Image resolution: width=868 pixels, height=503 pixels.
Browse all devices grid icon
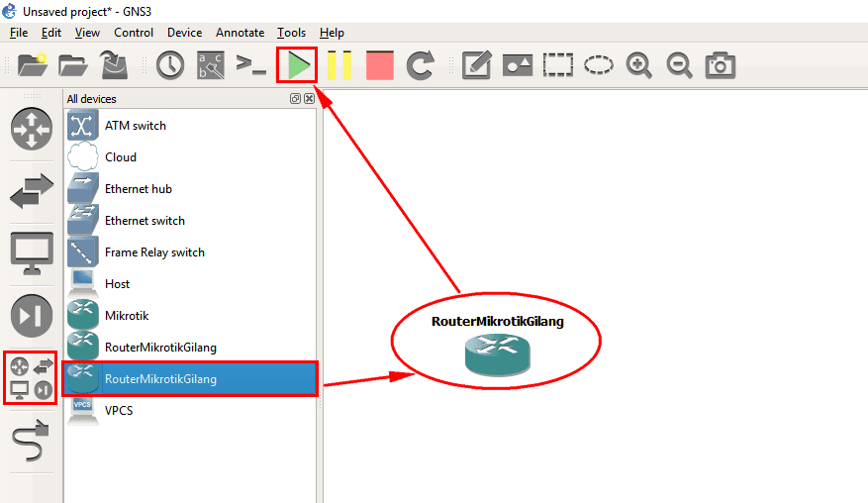point(31,378)
